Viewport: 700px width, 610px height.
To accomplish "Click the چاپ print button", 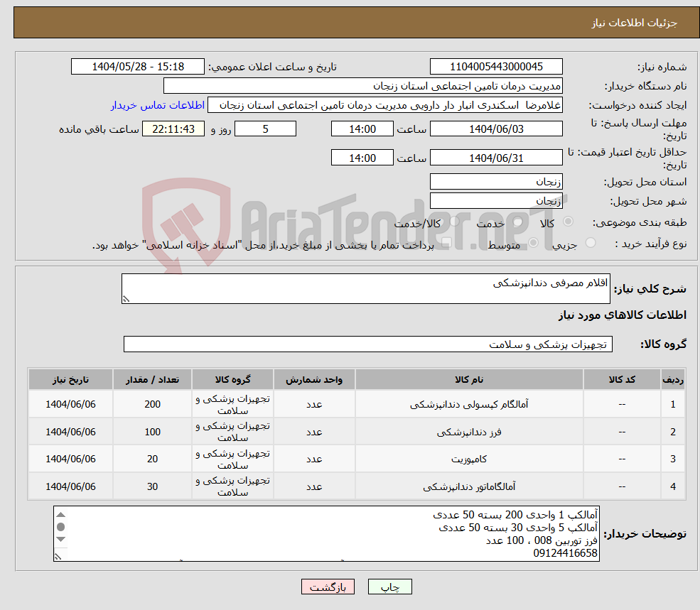I will click(x=389, y=587).
